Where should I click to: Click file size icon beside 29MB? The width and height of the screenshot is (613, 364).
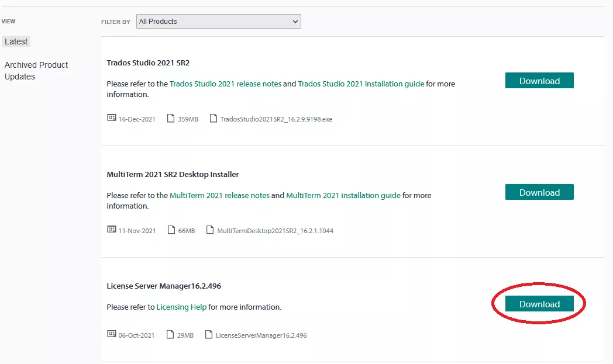[x=170, y=334]
